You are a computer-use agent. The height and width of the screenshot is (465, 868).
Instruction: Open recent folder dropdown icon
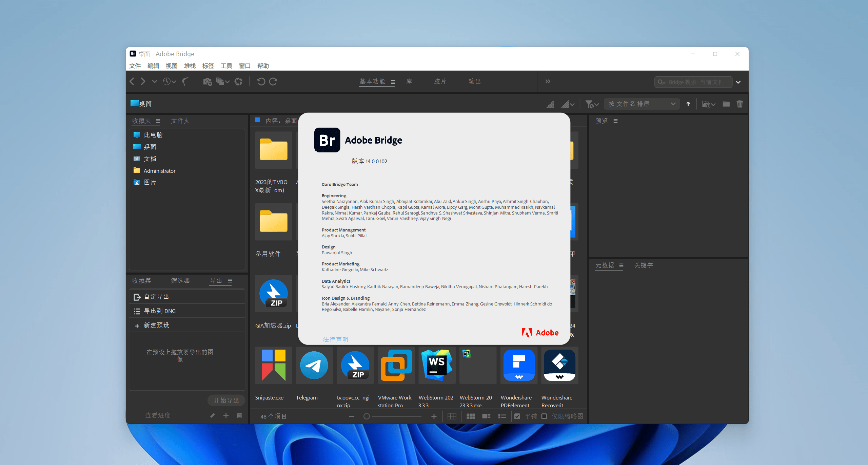point(709,104)
